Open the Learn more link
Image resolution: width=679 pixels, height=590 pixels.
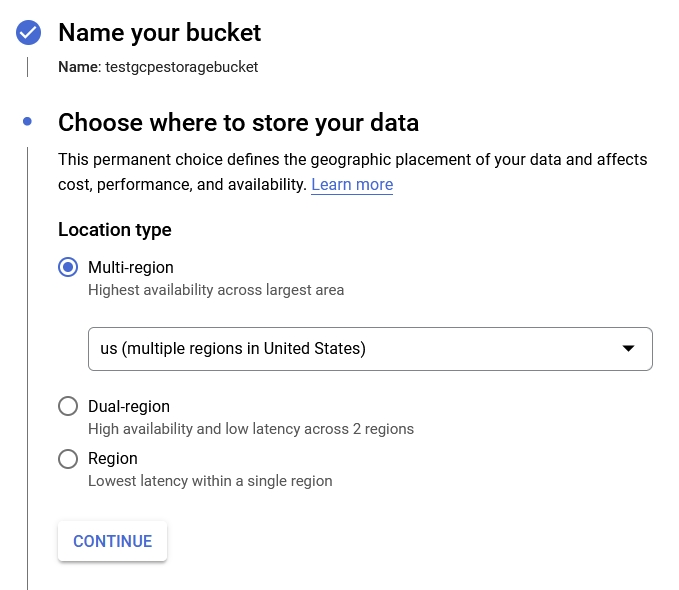pos(352,185)
